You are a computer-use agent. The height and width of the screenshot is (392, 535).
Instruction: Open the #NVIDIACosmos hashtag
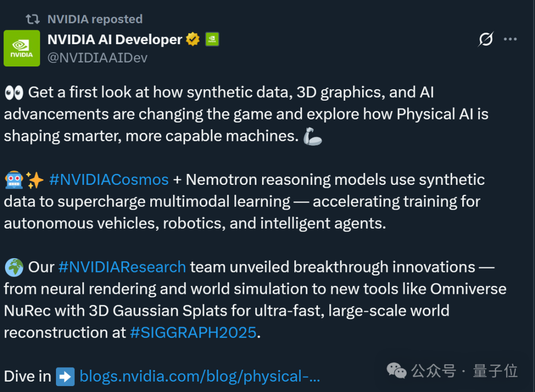(x=109, y=179)
